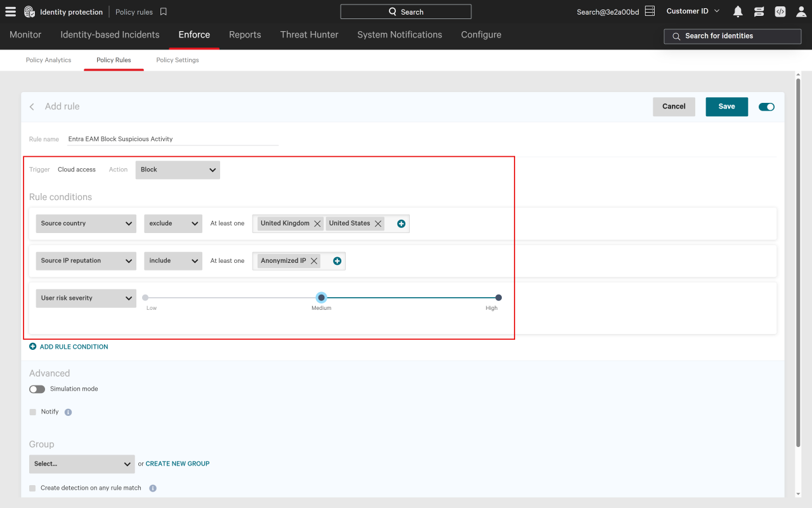
Task: Remove the Anonymized IP tag
Action: pyautogui.click(x=314, y=261)
